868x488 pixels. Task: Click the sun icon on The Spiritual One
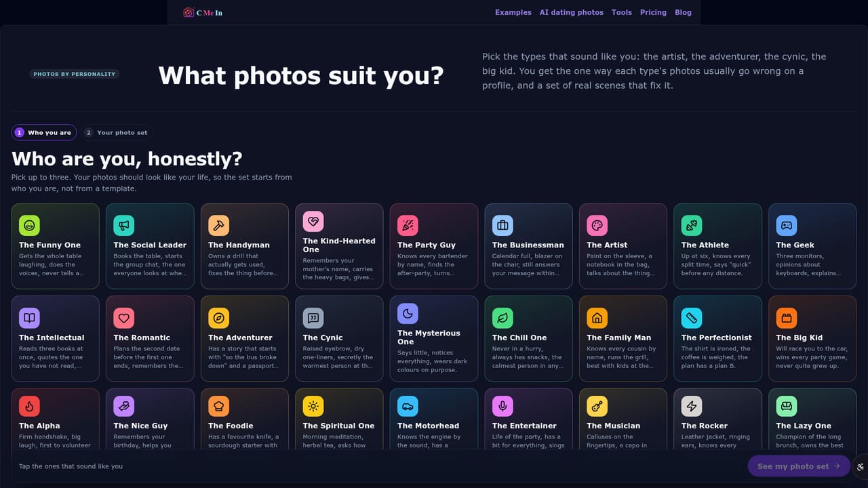coord(313,406)
